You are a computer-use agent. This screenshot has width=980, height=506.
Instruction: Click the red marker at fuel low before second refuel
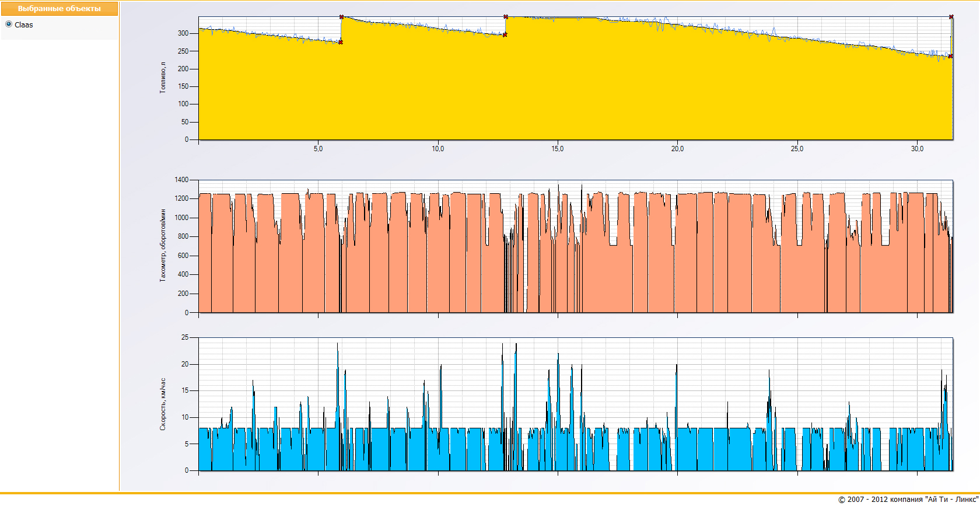[x=505, y=35]
